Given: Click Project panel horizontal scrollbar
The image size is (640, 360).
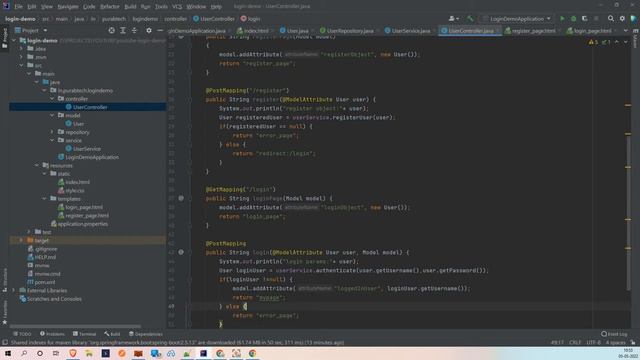Looking at the screenshot, I should (76, 327).
